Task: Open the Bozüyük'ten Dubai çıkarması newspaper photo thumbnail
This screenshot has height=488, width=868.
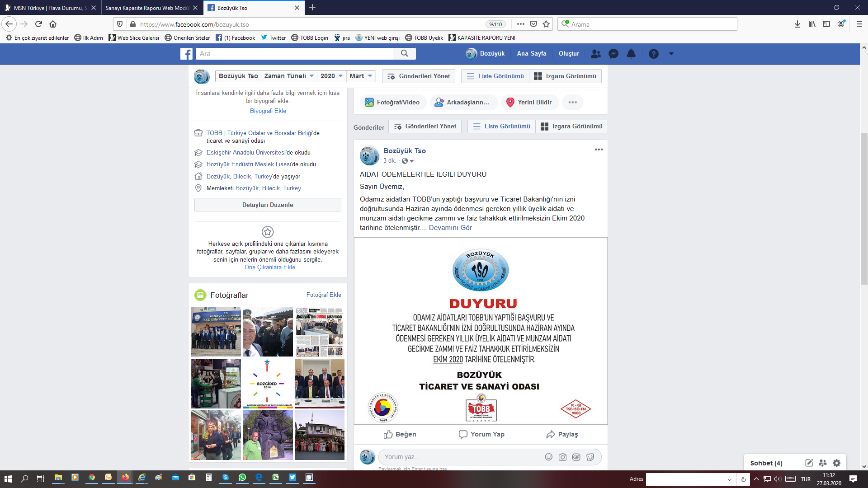Action: (x=320, y=332)
